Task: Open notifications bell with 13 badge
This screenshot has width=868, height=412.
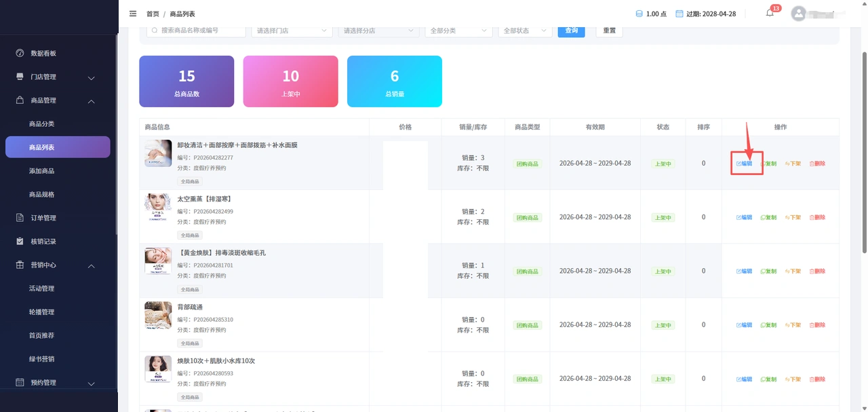Action: (770, 13)
